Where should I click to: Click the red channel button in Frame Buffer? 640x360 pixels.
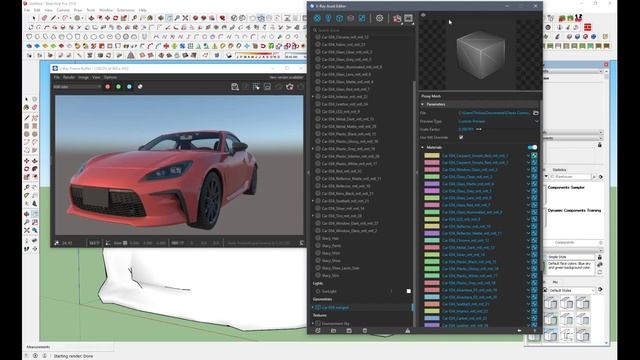108,87
